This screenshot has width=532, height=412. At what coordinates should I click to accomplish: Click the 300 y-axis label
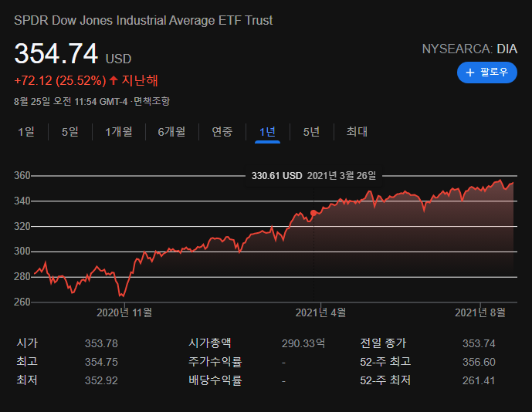click(22, 252)
